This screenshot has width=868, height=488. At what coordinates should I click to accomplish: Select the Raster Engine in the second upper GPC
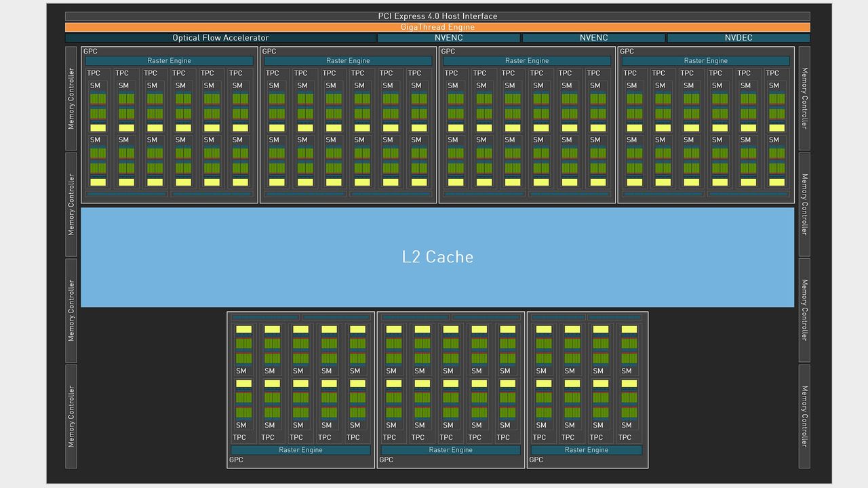(348, 61)
